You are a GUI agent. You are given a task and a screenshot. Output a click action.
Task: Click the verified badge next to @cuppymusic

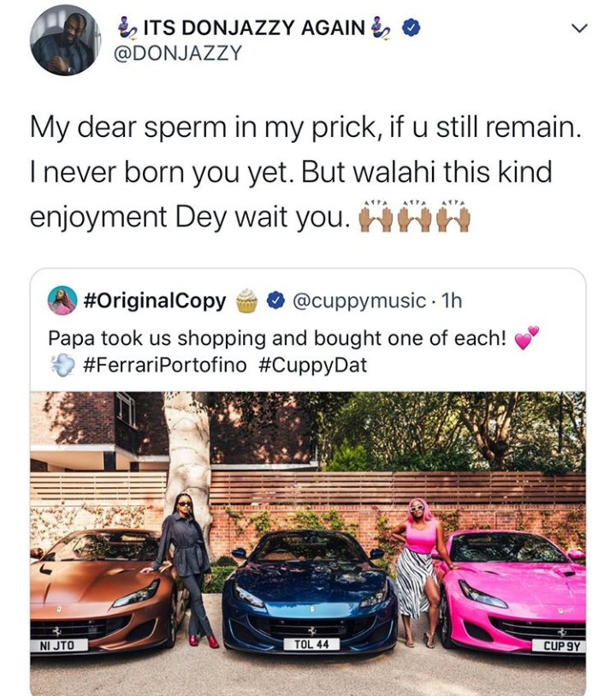(x=276, y=300)
